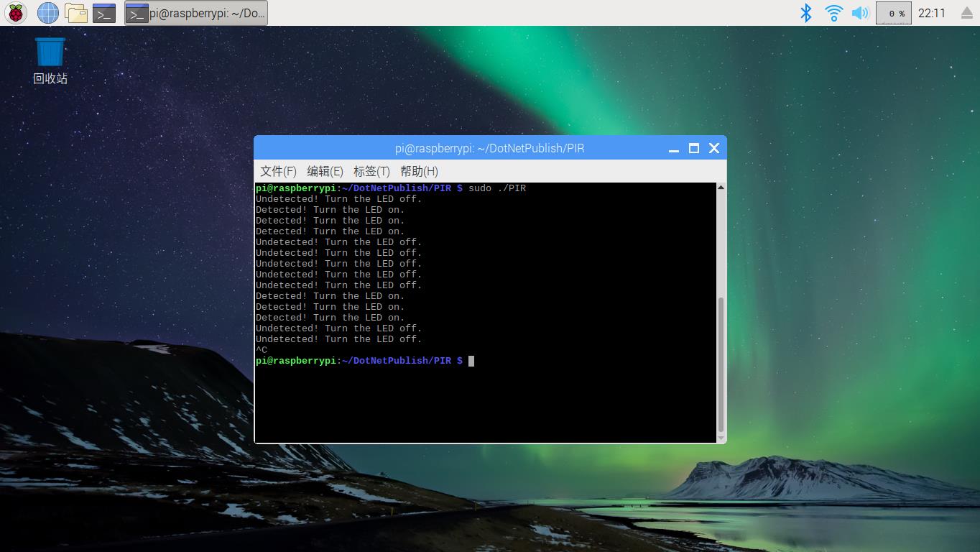Image resolution: width=980 pixels, height=552 pixels.
Task: Click the terminal scrollbar up arrow
Action: pyautogui.click(x=721, y=188)
